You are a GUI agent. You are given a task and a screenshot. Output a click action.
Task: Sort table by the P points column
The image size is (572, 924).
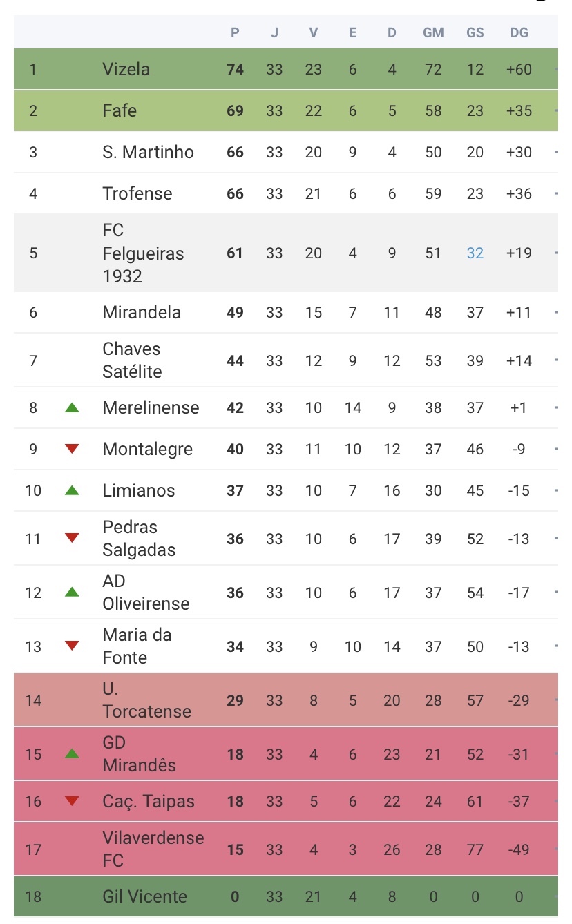236,32
